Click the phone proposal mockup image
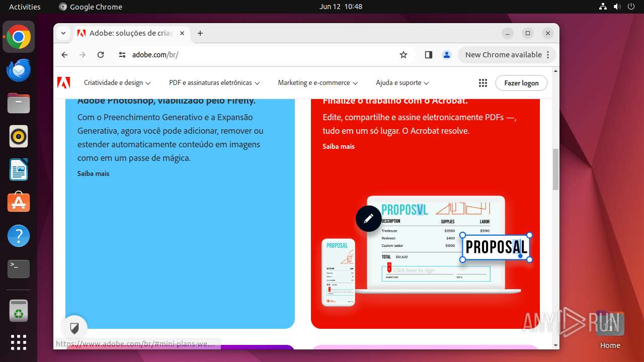The image size is (644, 362). click(x=338, y=272)
